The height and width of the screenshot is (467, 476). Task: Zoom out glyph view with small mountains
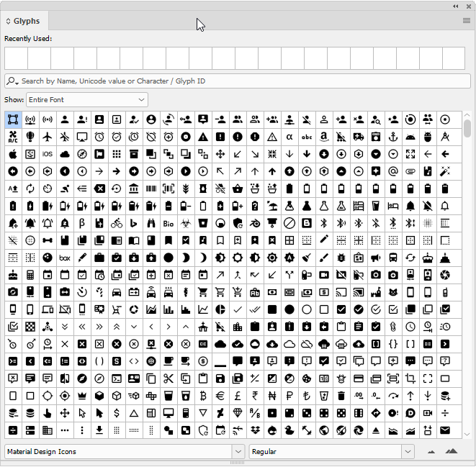[x=431, y=452]
